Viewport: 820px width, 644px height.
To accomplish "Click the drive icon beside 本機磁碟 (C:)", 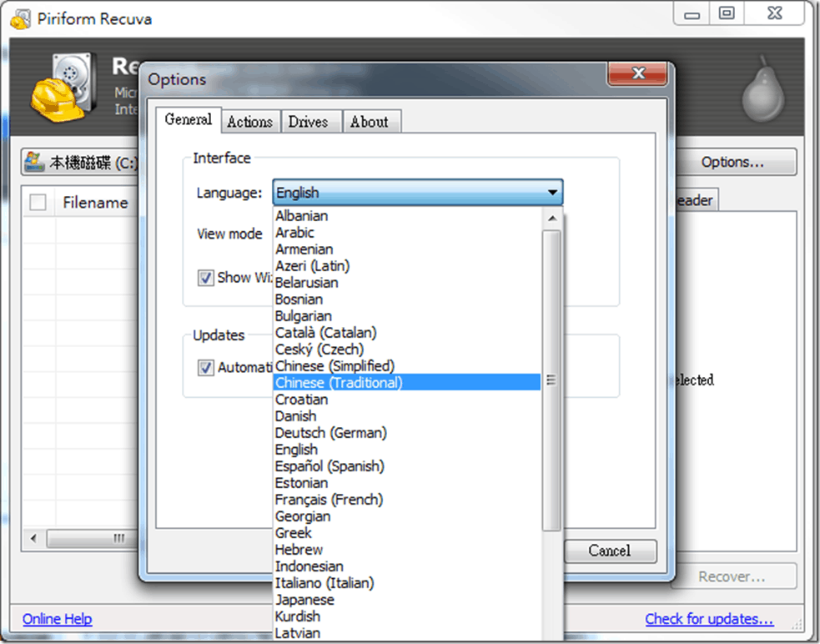I will pyautogui.click(x=34, y=162).
